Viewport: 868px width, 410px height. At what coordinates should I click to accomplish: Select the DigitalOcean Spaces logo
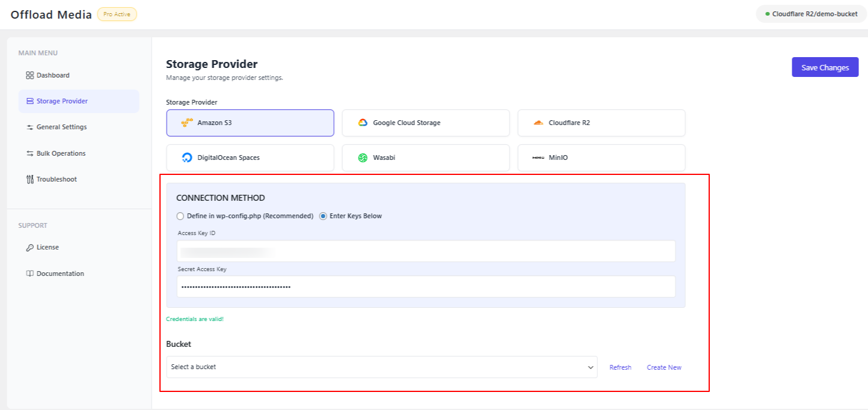[187, 158]
